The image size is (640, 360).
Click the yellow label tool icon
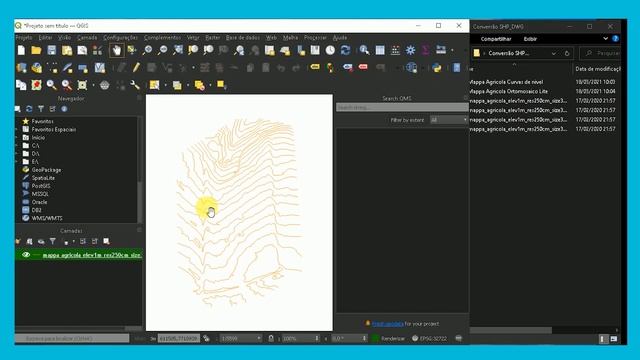point(315,67)
